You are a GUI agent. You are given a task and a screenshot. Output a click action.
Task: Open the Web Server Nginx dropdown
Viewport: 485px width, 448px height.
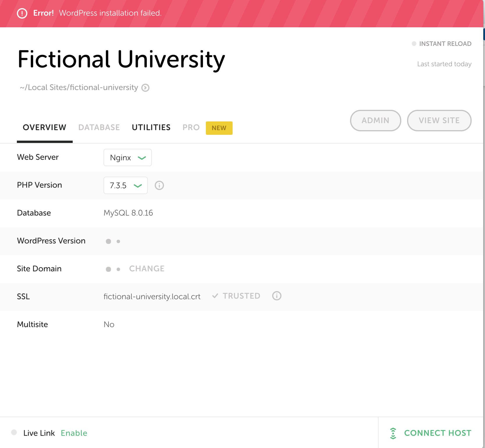point(128,157)
